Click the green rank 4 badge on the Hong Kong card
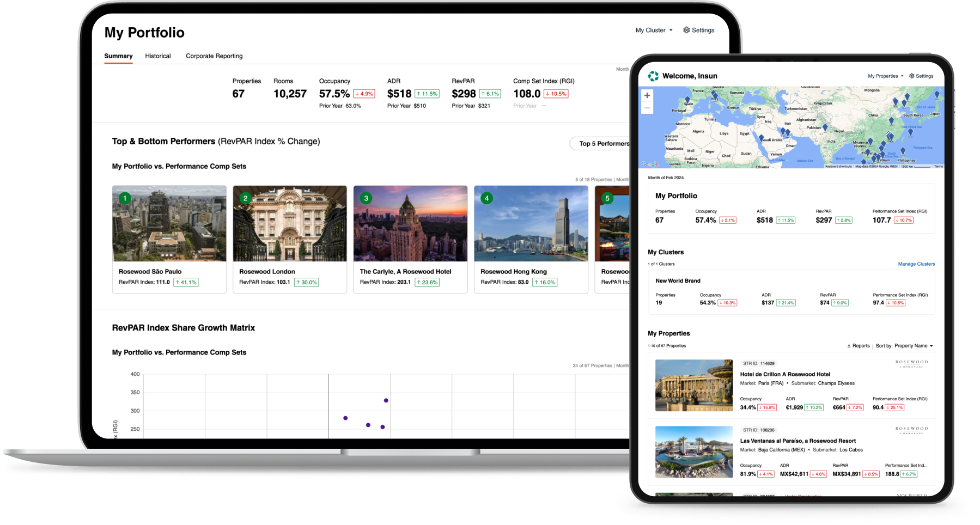The width and height of the screenshot is (980, 525). point(487,198)
